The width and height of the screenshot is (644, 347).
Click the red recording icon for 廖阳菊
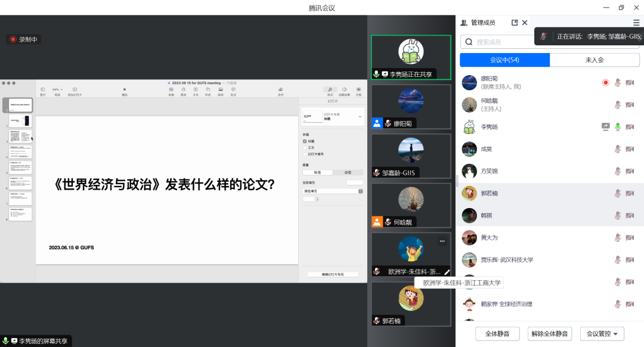[606, 83]
